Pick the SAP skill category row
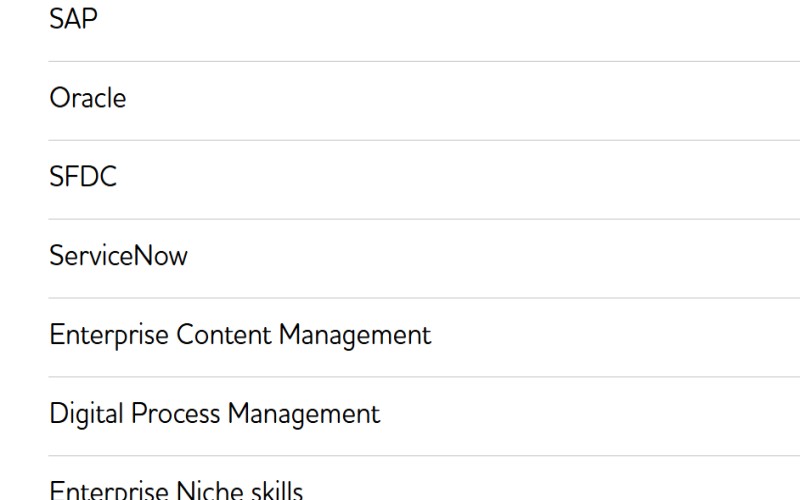Screen dimensions: 800x500 [x=424, y=31]
